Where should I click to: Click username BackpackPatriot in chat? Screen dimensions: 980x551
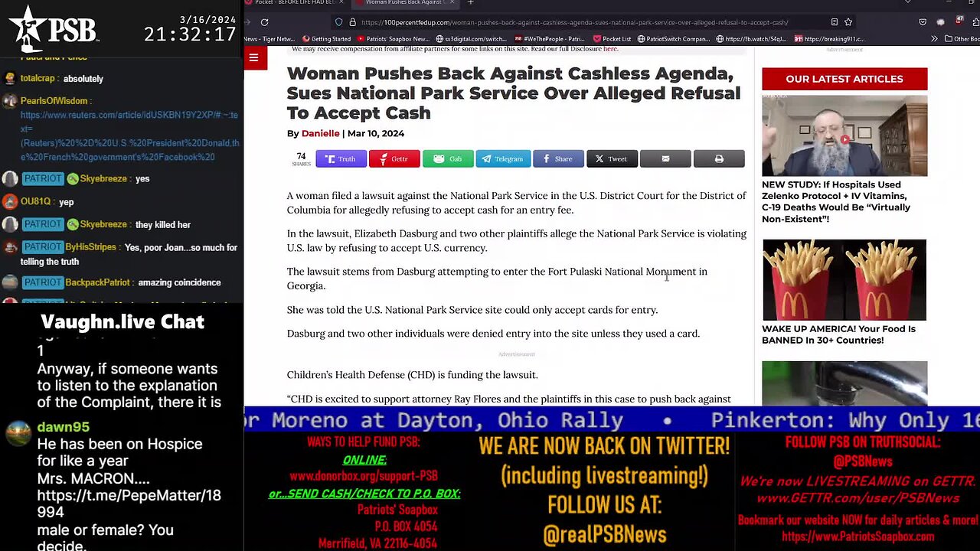pyautogui.click(x=100, y=282)
